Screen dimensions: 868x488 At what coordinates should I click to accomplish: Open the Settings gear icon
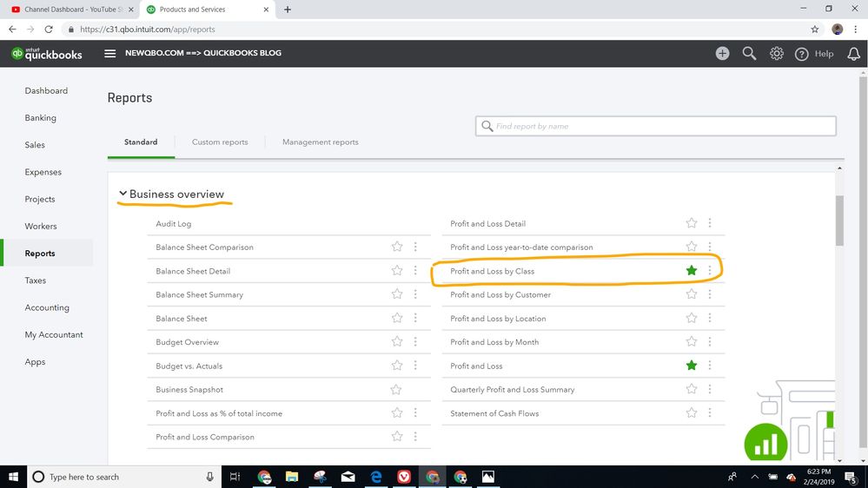point(777,54)
